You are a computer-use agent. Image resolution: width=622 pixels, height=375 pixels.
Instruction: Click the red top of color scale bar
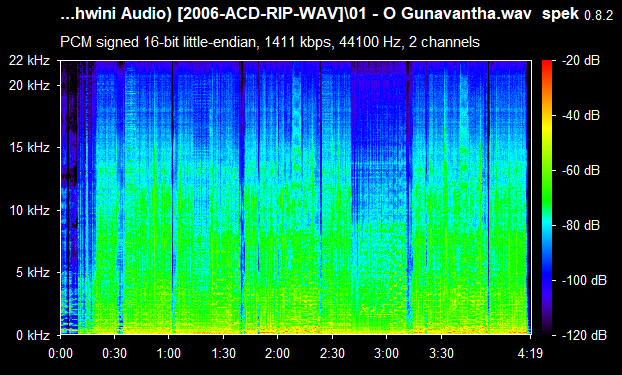click(x=547, y=63)
